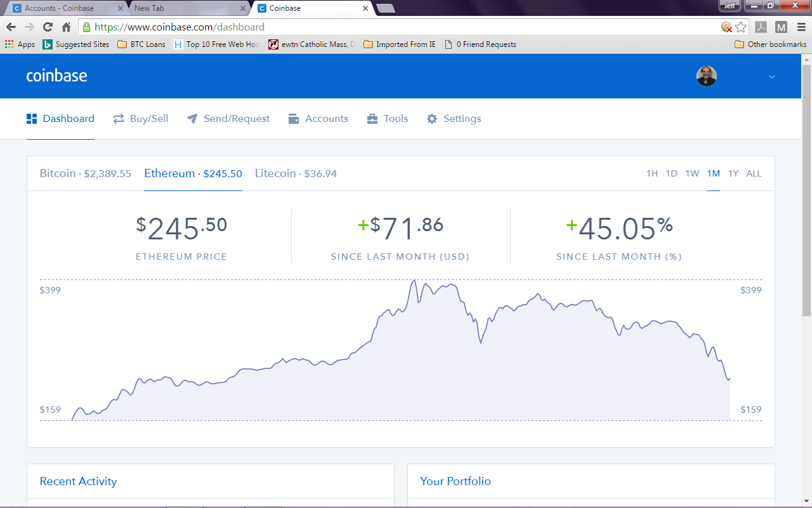Click the Tools briefcase icon
Screen dimensions: 812x508
tap(372, 119)
